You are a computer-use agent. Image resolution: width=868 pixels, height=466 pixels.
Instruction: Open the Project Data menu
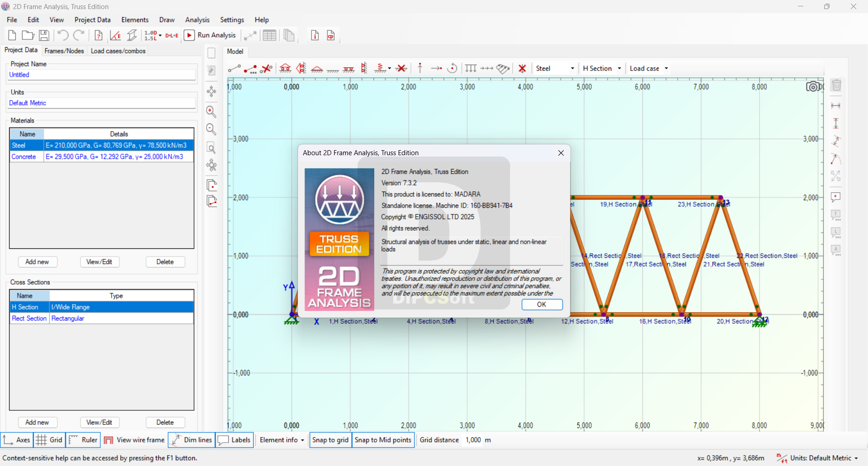click(x=93, y=20)
